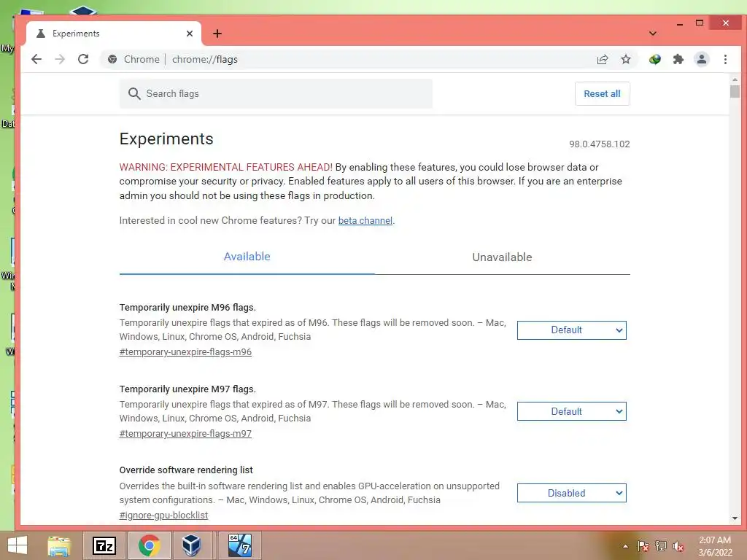747x560 pixels.
Task: Open the Action Center flag tray icon
Action: (x=643, y=546)
